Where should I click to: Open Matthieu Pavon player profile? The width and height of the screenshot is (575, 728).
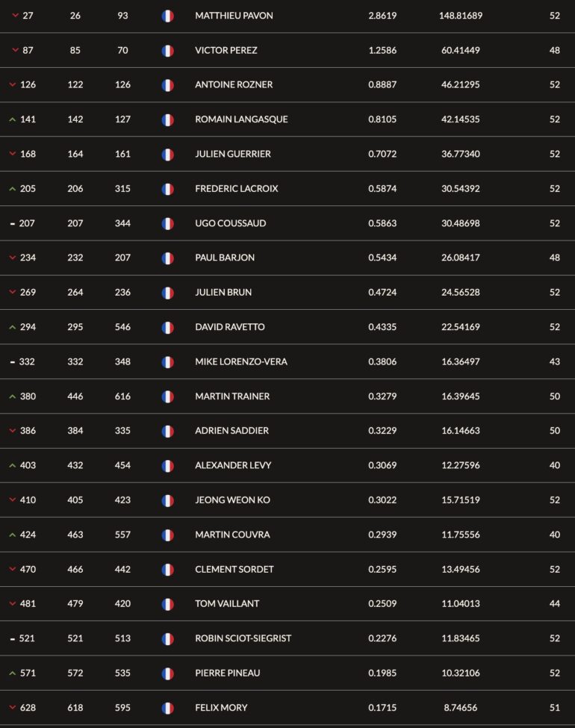tap(234, 16)
